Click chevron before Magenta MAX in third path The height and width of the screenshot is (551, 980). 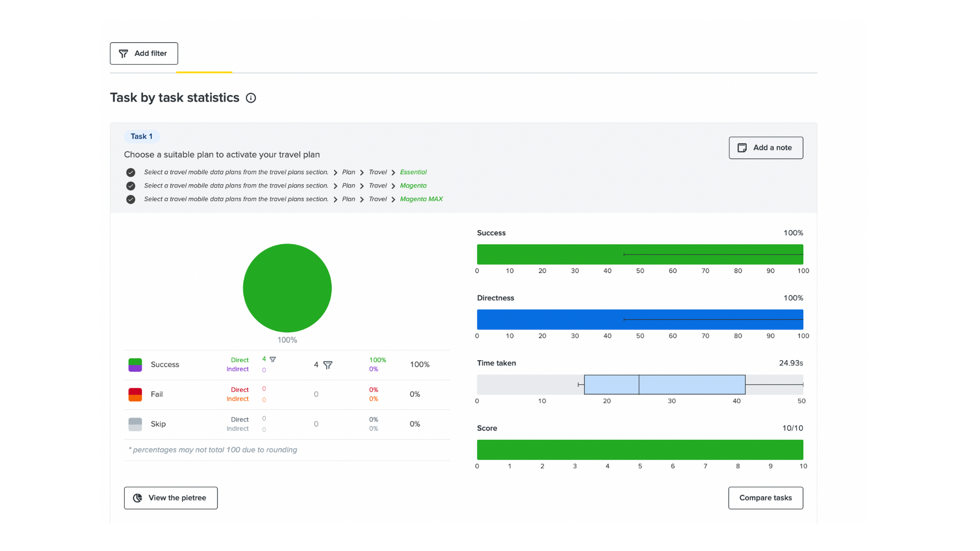tap(393, 199)
